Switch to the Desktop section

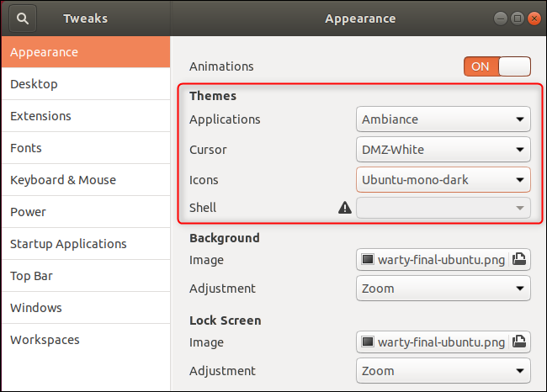pos(35,84)
